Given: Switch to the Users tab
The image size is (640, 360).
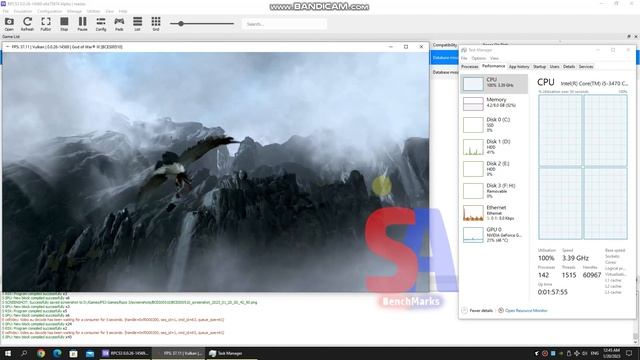Looking at the screenshot, I should (554, 67).
